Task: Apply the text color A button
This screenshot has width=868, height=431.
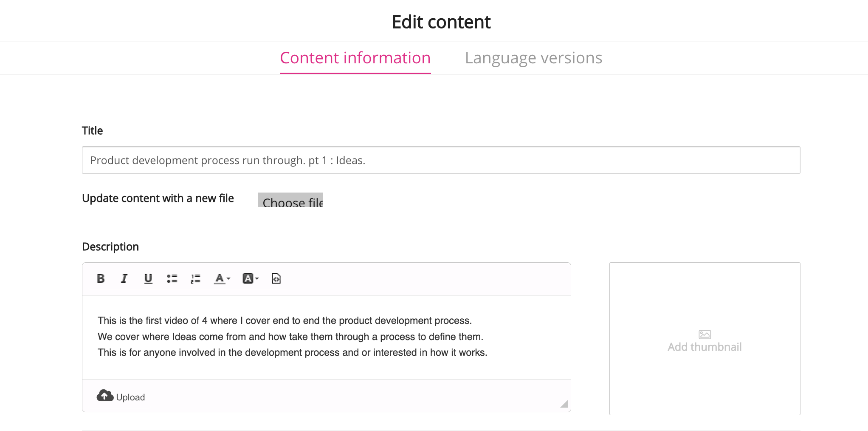Action: coord(219,278)
